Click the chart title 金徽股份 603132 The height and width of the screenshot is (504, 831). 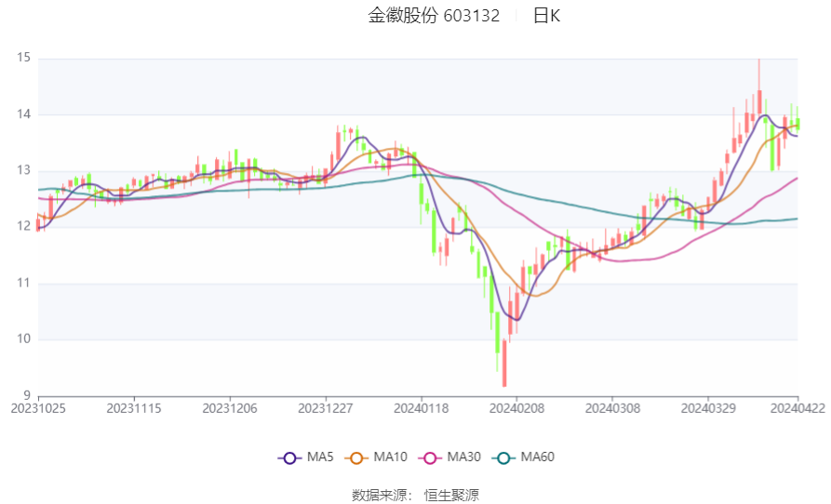pyautogui.click(x=434, y=16)
